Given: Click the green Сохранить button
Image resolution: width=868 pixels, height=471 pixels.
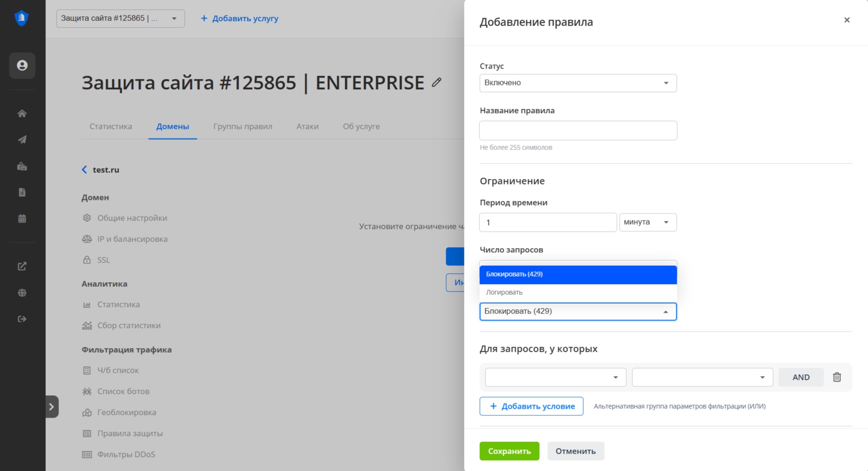Looking at the screenshot, I should tap(509, 451).
